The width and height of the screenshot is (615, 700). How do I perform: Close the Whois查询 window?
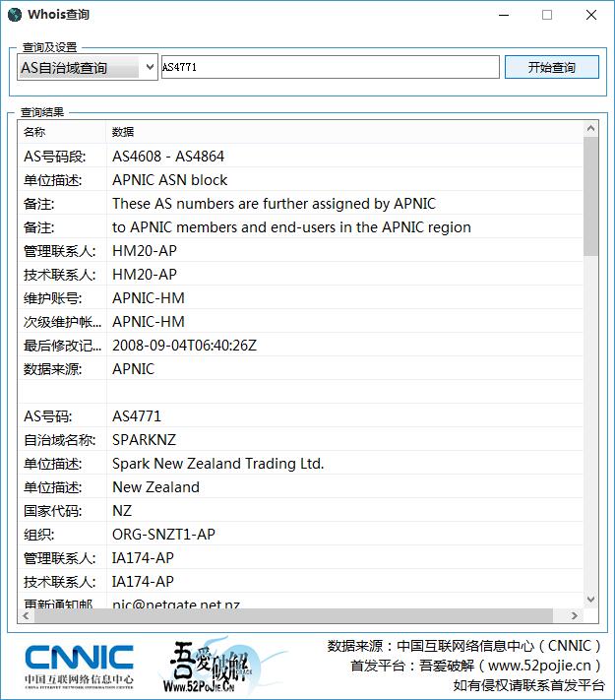tap(591, 15)
